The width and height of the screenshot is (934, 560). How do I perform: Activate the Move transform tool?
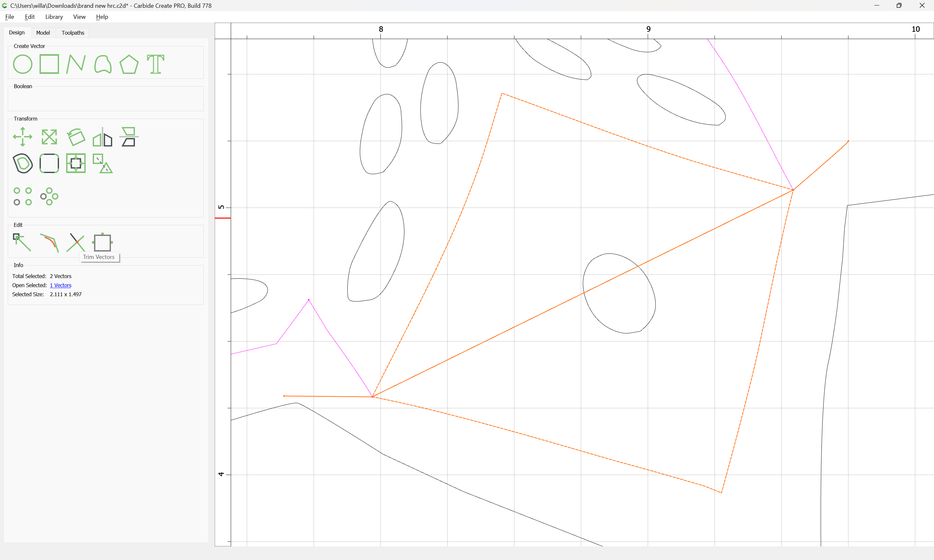[x=23, y=137]
